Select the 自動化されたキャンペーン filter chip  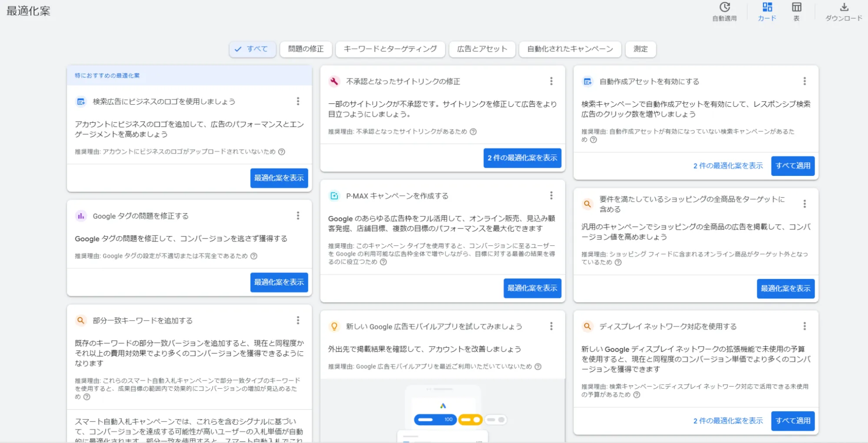click(x=570, y=49)
